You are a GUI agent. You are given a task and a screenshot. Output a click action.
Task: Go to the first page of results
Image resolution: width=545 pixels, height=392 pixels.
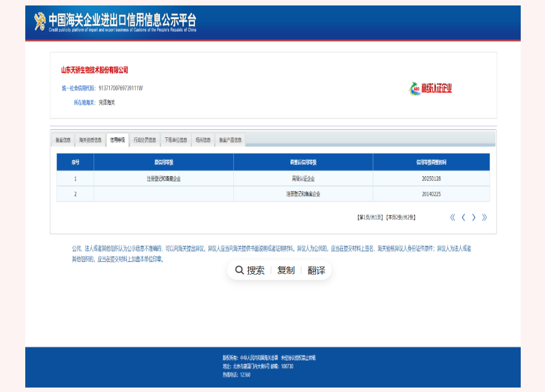pos(452,217)
